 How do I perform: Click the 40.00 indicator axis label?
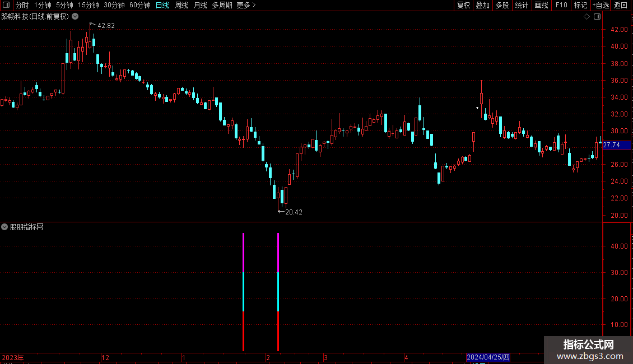(619, 246)
